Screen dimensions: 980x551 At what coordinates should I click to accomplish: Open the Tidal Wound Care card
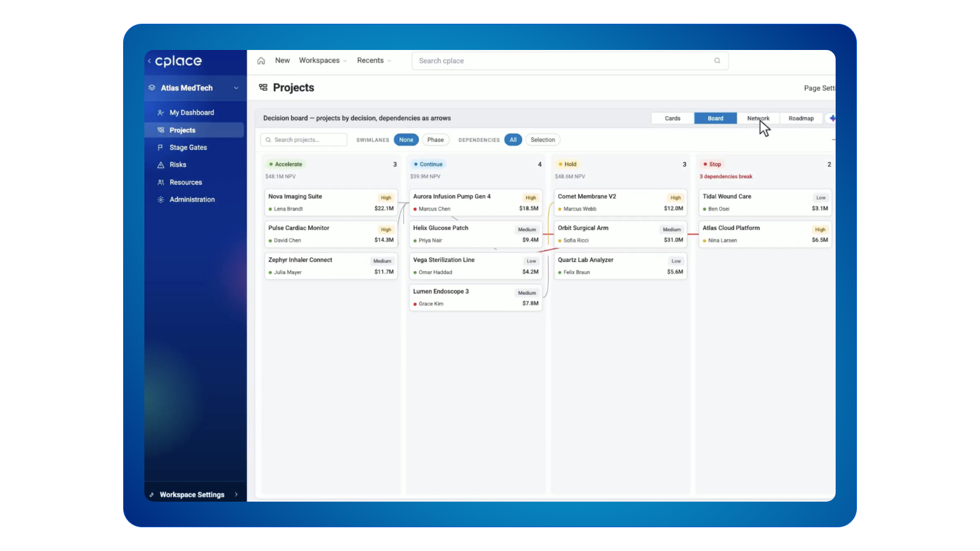[765, 202]
